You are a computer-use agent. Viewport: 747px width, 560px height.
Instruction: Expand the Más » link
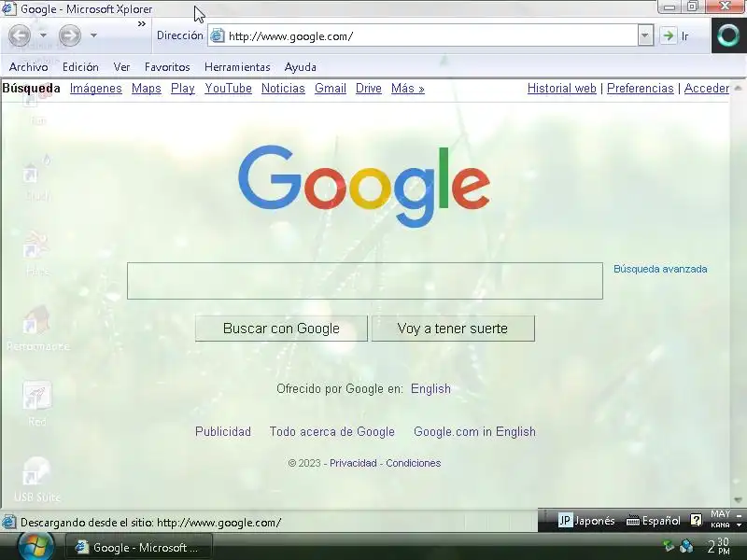[x=408, y=88]
